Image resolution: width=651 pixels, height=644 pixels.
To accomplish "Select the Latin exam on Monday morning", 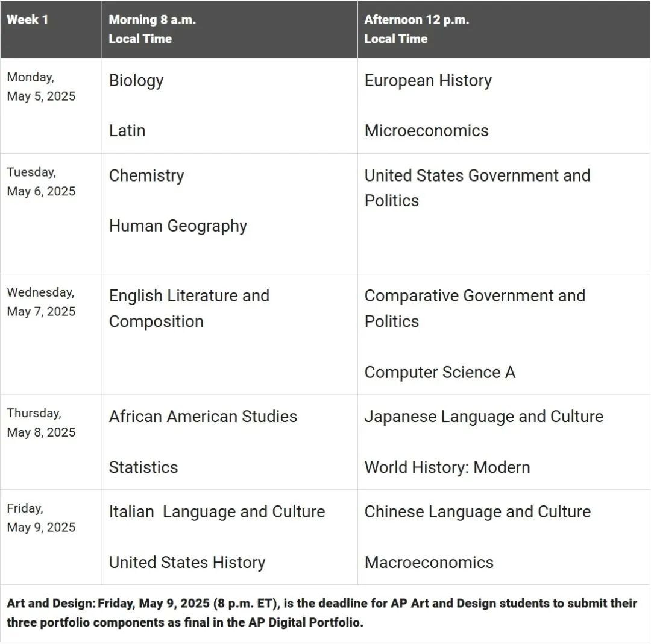I will pyautogui.click(x=127, y=131).
